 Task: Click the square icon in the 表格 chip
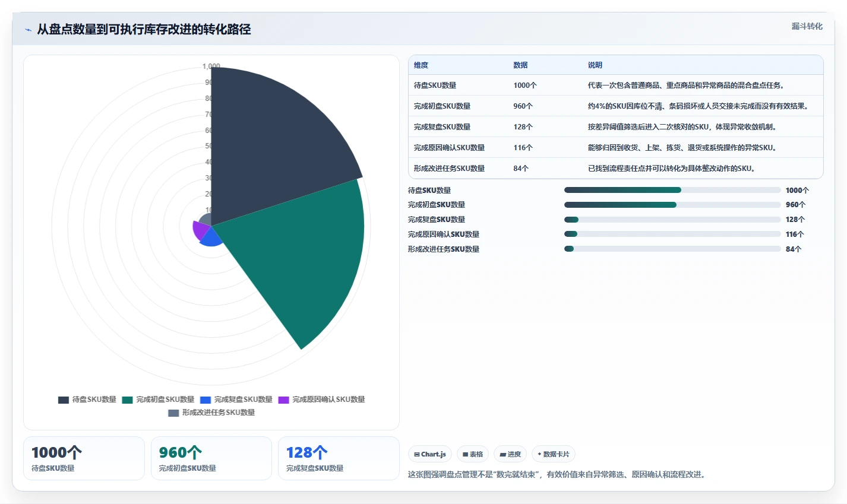coord(466,454)
